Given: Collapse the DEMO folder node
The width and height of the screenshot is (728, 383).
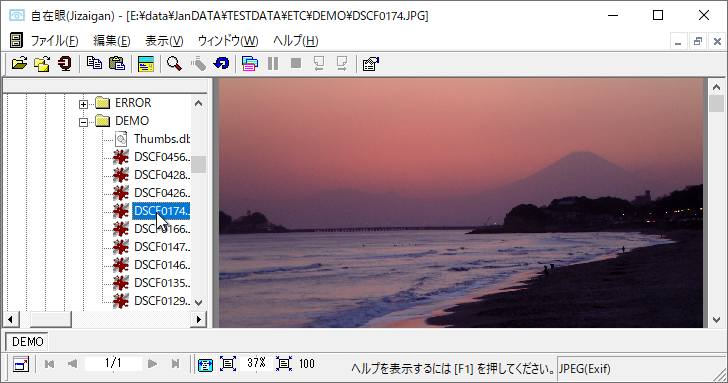Looking at the screenshot, I should pos(83,122).
